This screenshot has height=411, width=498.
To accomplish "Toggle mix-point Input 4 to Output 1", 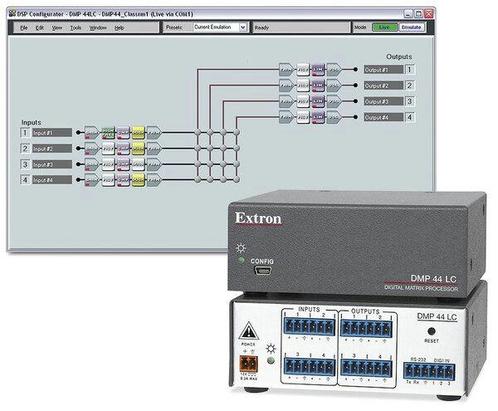I will click(x=198, y=180).
